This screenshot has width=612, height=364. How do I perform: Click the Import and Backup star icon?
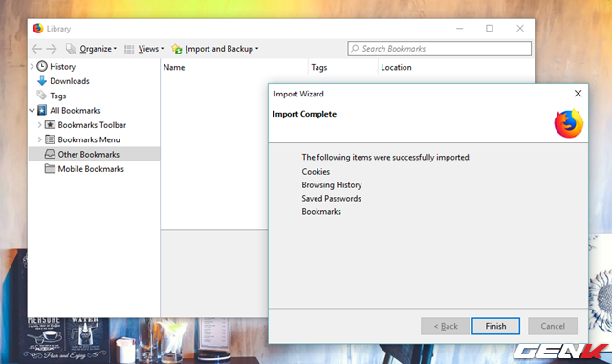point(177,49)
